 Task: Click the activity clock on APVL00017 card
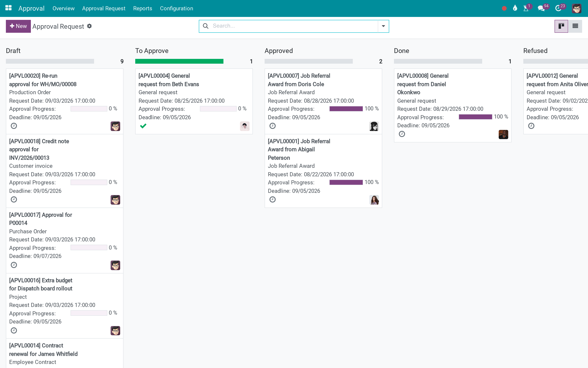[14, 265]
